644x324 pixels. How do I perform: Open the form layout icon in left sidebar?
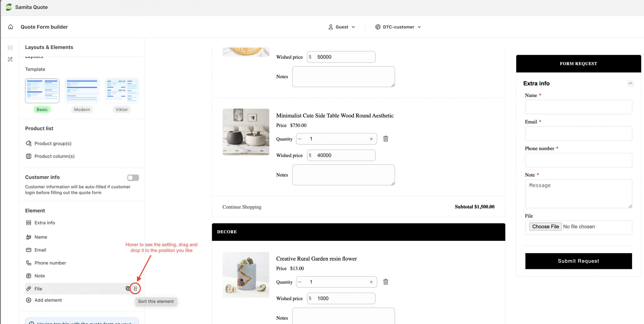[10, 48]
